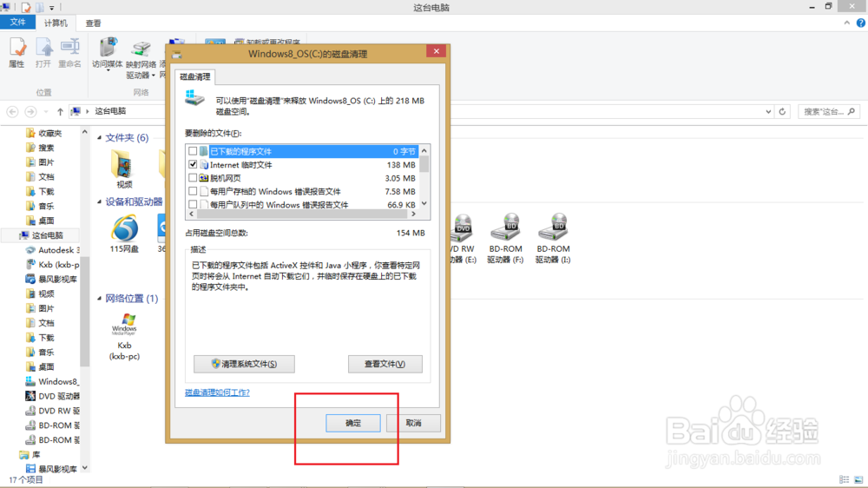Open the address bar history dropdown
The width and height of the screenshot is (868, 488).
pos(768,112)
